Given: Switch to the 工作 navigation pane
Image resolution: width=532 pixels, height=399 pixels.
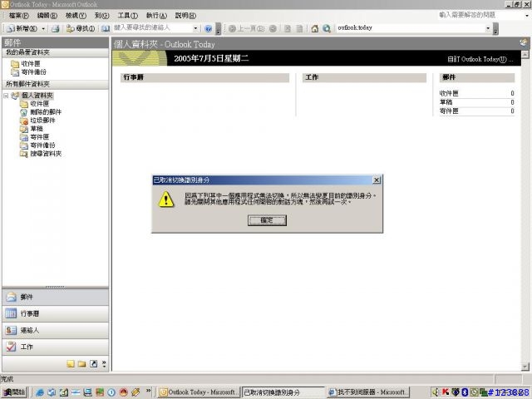Looking at the screenshot, I should 56,347.
